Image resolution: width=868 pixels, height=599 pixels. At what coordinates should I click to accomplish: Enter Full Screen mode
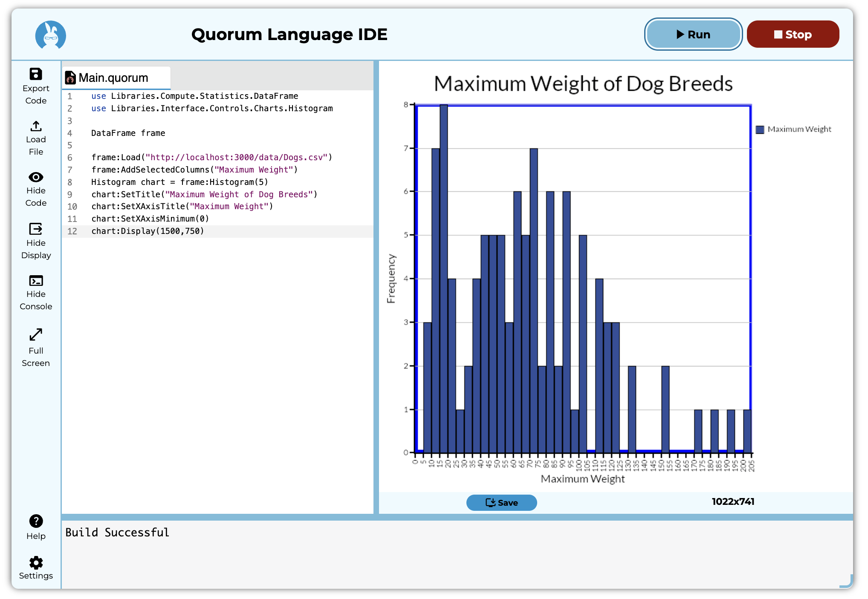[x=36, y=335]
